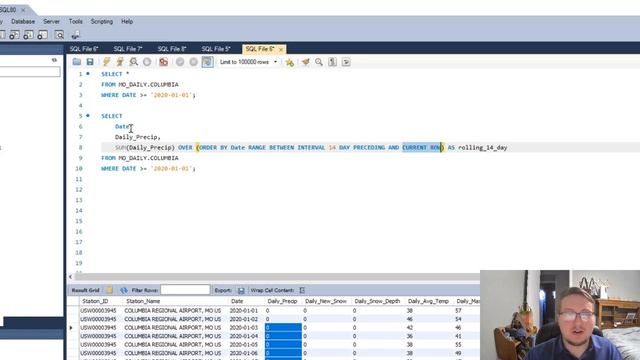Save current statement as a snippet (star)

(290, 62)
